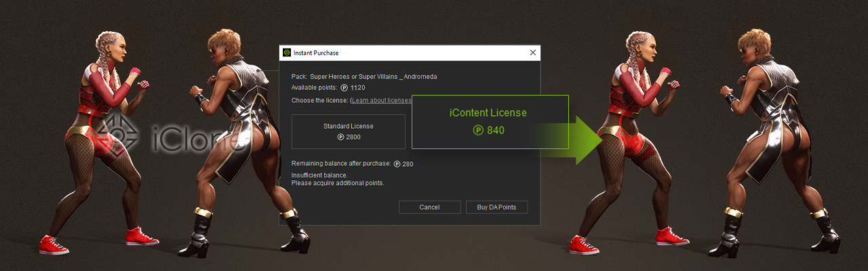Click the Please acquire additional points text

338,184
